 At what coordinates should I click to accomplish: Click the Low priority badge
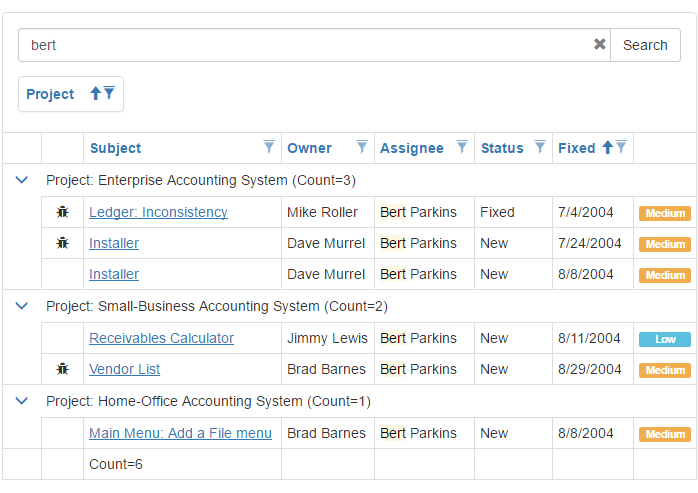point(665,339)
